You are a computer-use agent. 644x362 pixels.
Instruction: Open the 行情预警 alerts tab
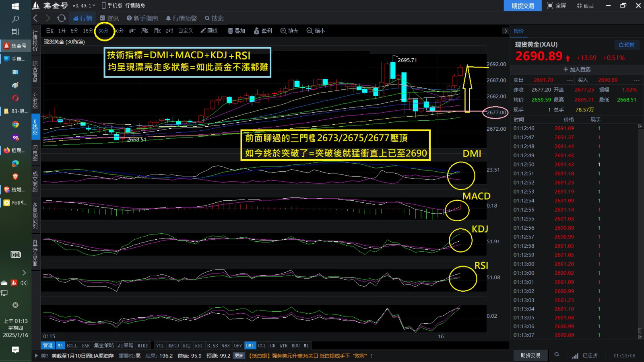[181, 18]
